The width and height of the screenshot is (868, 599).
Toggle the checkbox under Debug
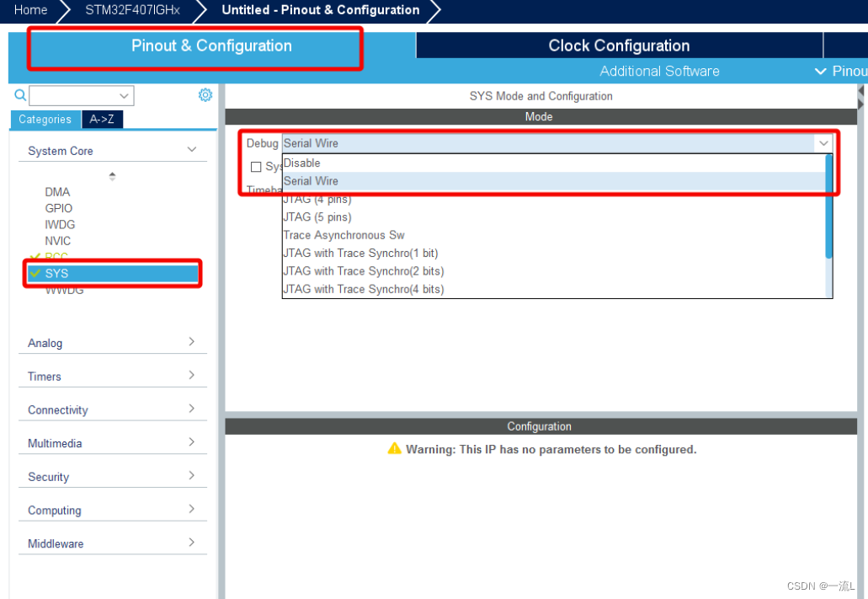[x=256, y=167]
